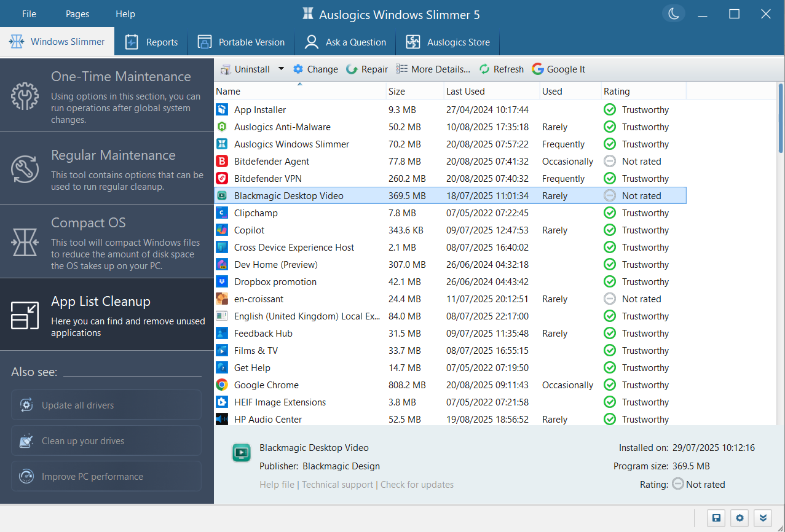
Task: Open the File menu
Action: [29, 14]
